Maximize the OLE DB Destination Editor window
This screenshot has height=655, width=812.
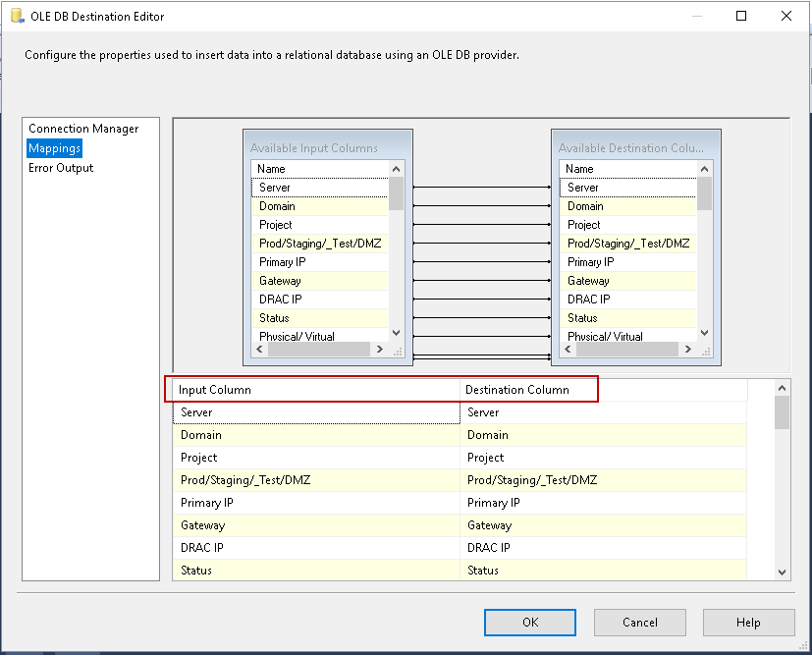pyautogui.click(x=741, y=16)
